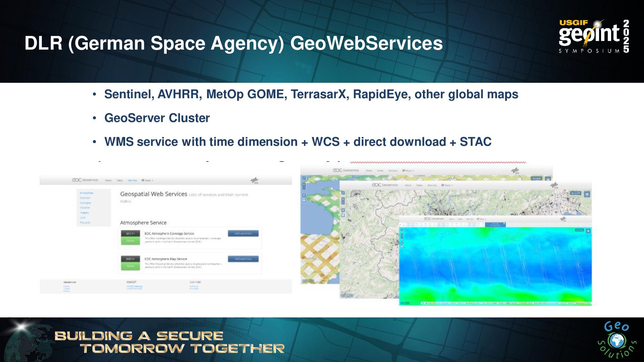Click GetCapabilities for EOC Atmosphere Map Service
The image size is (644, 362).
[x=243, y=259]
